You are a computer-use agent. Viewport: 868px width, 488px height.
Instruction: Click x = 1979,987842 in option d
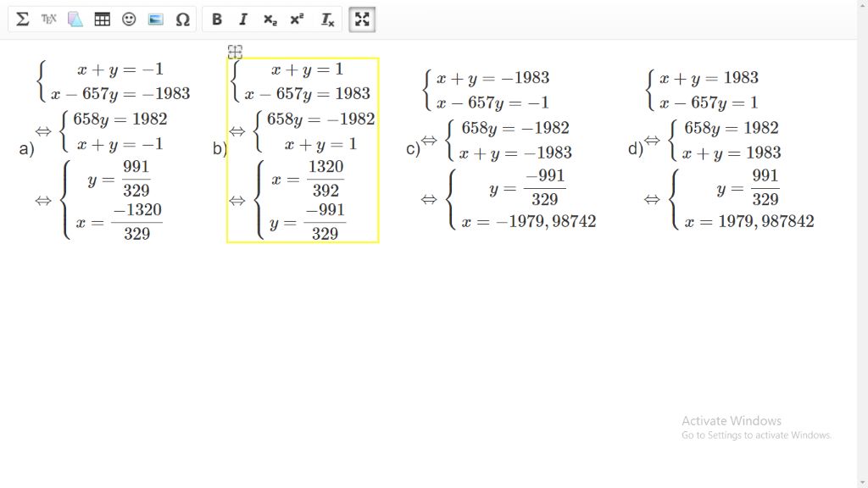749,222
